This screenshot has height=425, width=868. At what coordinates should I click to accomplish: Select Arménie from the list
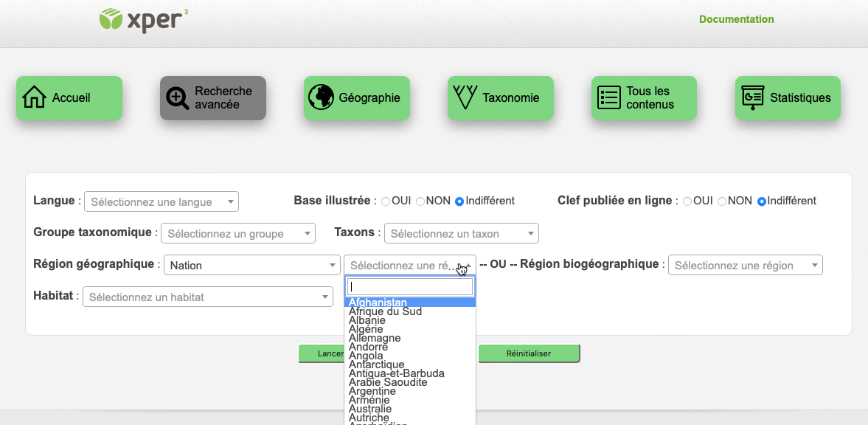(409, 400)
